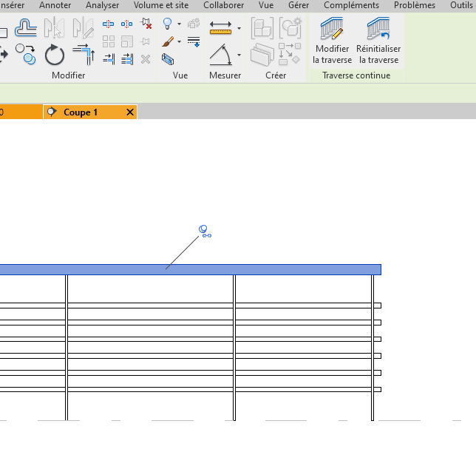Open the Volume et site tab
The image size is (476, 452).
pyautogui.click(x=161, y=5)
